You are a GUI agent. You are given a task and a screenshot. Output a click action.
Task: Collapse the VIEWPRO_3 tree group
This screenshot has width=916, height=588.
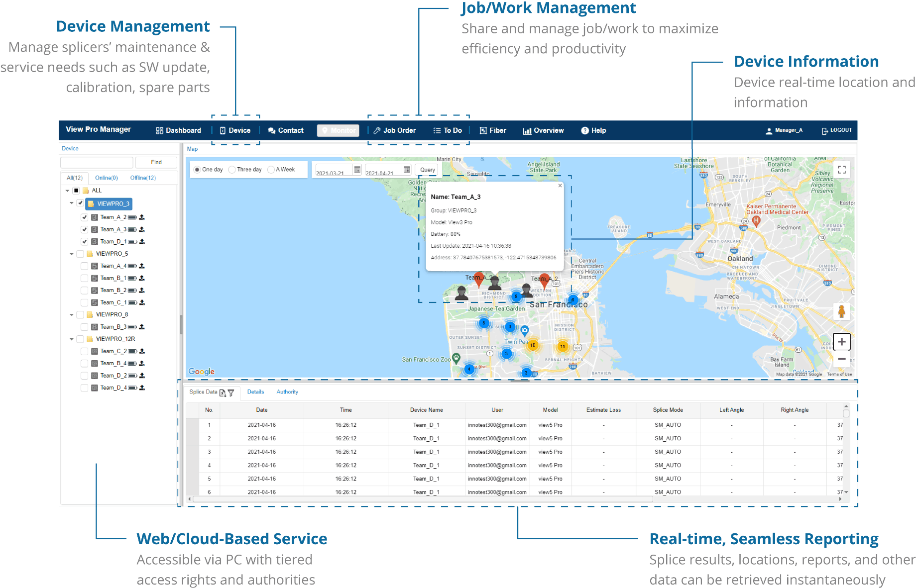coord(72,203)
